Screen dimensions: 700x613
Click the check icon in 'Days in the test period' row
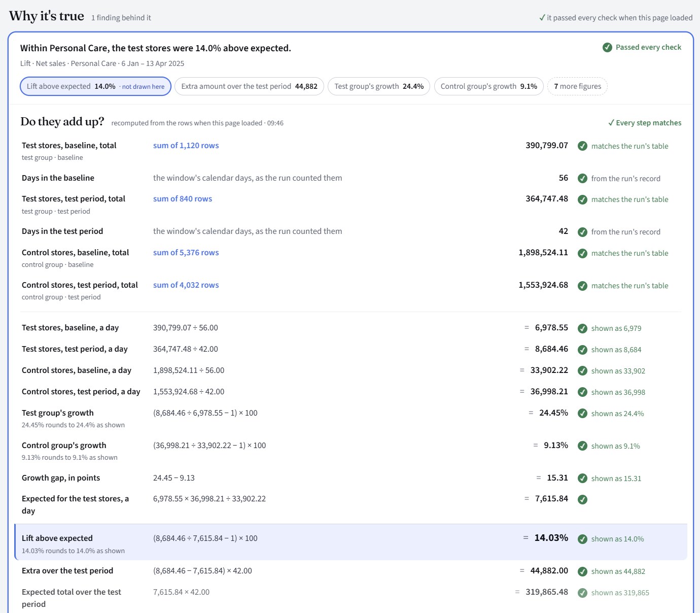[x=583, y=232]
